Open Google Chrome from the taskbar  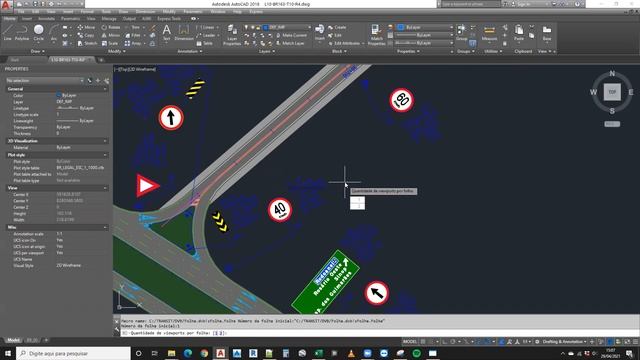coord(204,353)
